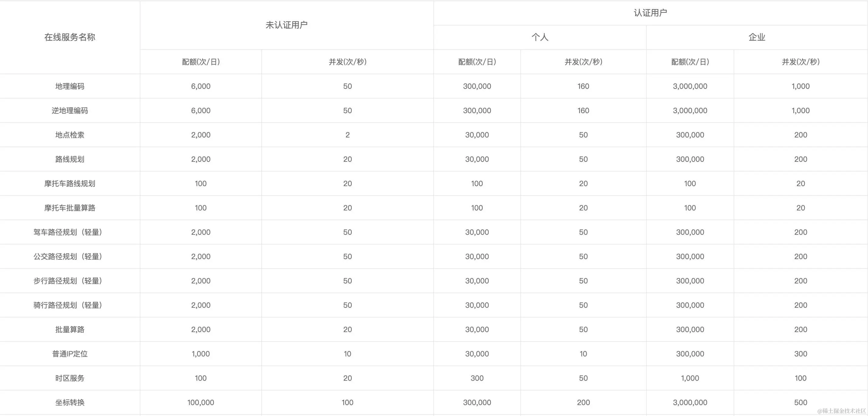The width and height of the screenshot is (868, 416).
Task: Click the 配额(次/日) header under 未认证用户
Action: pos(200,62)
